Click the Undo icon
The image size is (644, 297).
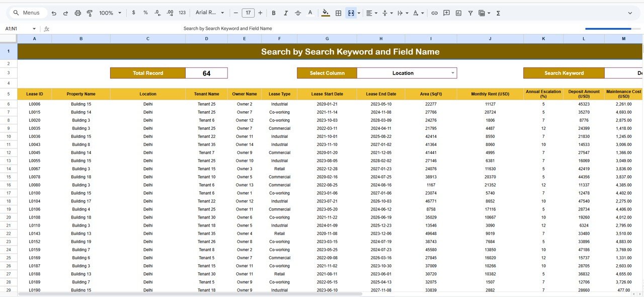pos(54,13)
